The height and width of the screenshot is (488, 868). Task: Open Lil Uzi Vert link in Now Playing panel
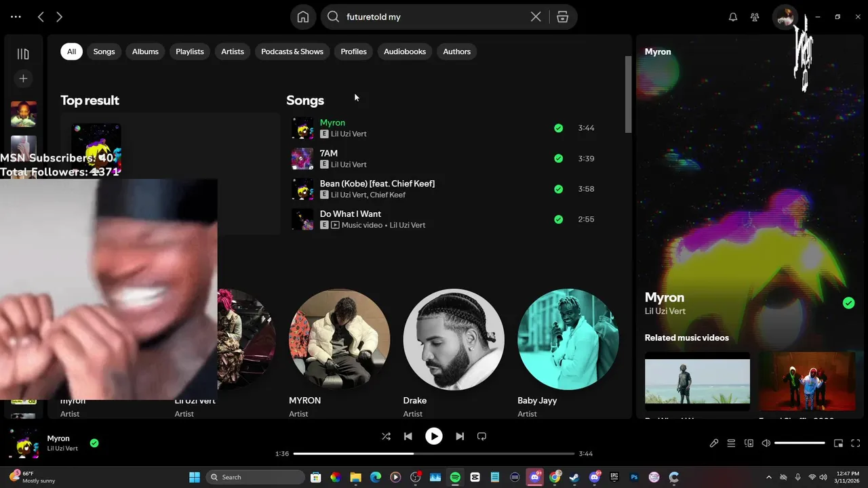[665, 311]
